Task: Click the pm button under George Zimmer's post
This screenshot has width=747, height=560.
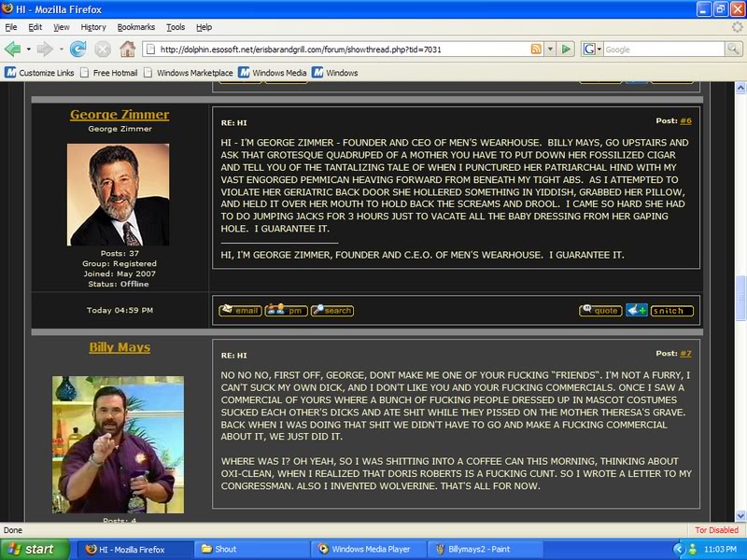Action: coord(287,311)
